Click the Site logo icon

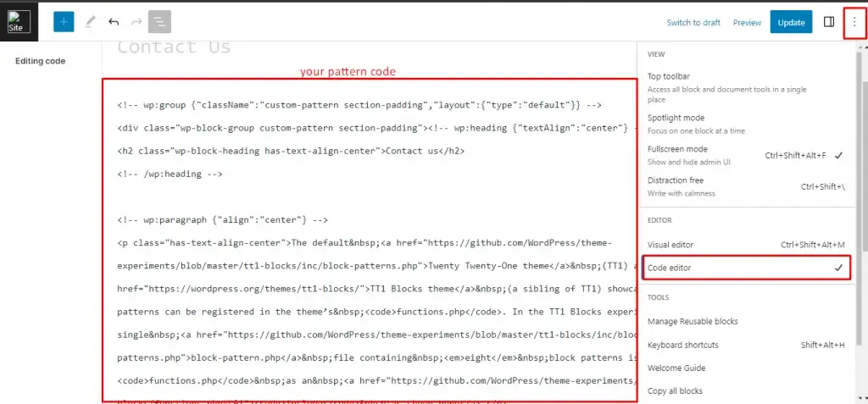(x=19, y=22)
